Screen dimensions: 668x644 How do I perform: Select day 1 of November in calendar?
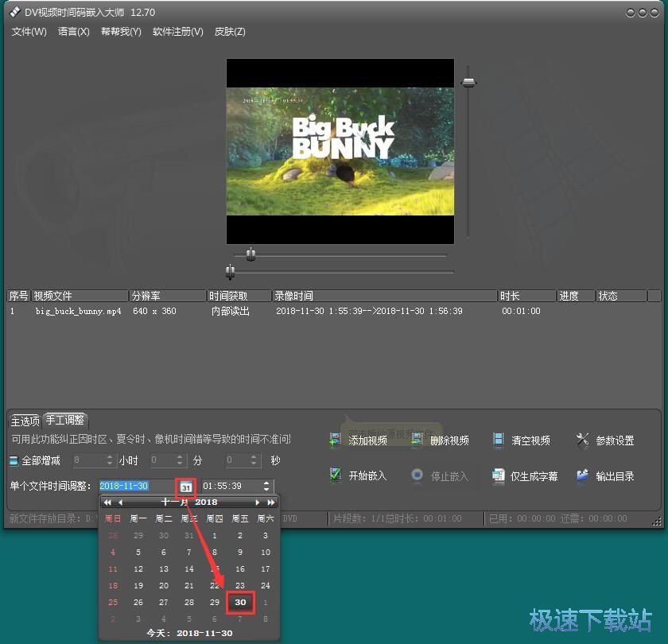pyautogui.click(x=215, y=535)
